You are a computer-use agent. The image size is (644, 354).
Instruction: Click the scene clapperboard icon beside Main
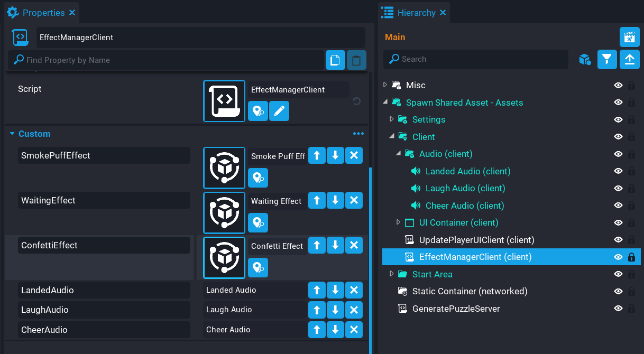(x=629, y=38)
